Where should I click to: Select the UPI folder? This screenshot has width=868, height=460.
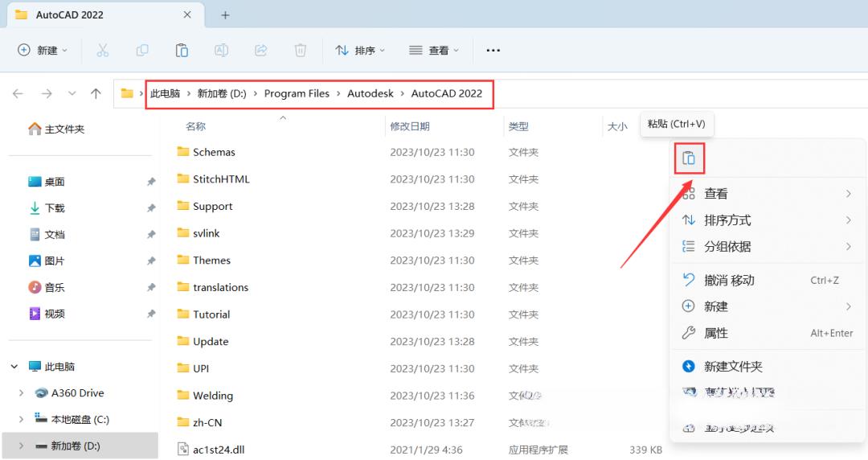(193, 368)
